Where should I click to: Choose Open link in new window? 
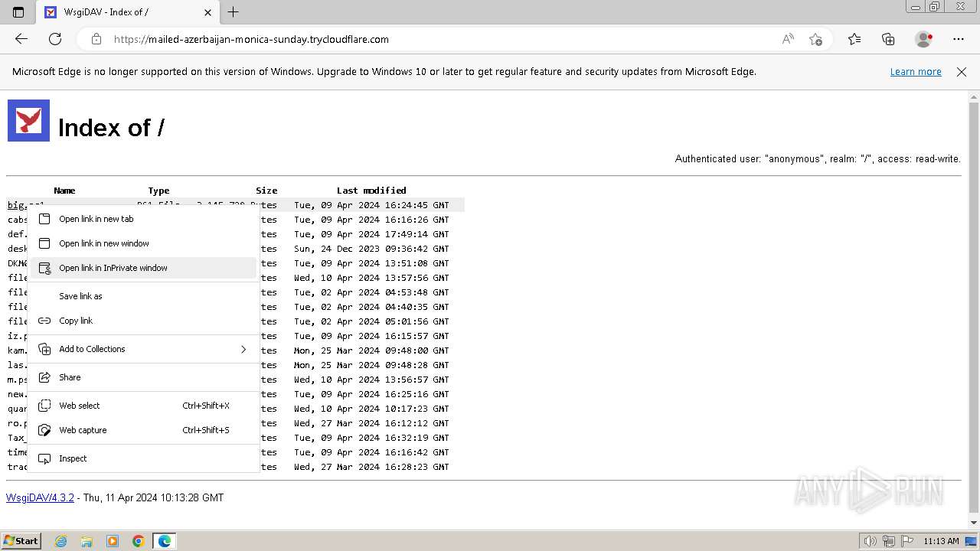tap(143, 243)
